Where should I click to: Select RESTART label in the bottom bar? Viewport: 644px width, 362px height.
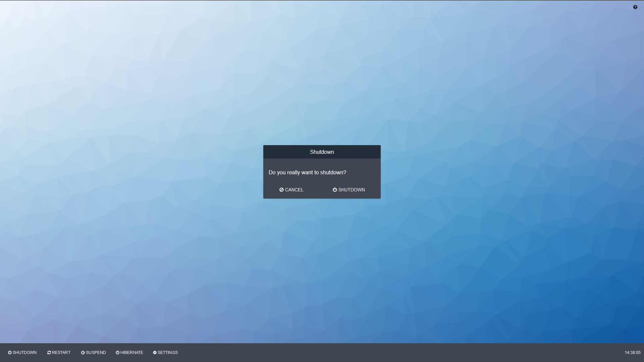(61, 353)
